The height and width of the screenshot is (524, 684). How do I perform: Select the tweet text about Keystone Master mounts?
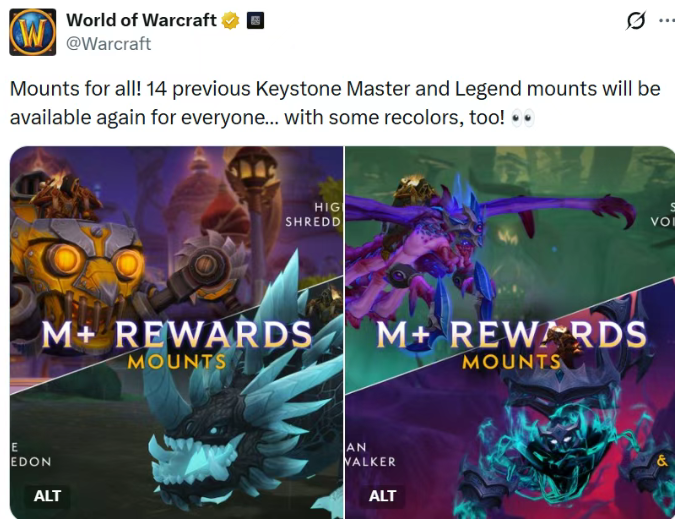[335, 103]
